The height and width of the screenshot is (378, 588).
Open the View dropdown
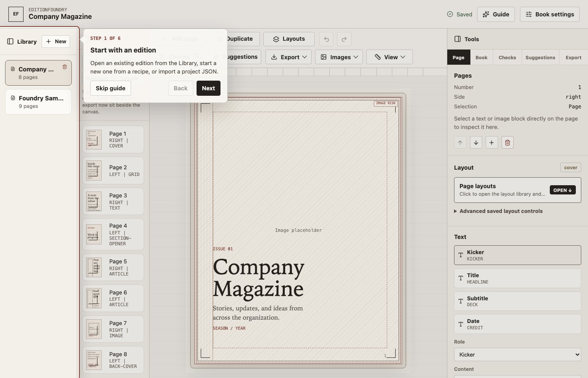[389, 57]
